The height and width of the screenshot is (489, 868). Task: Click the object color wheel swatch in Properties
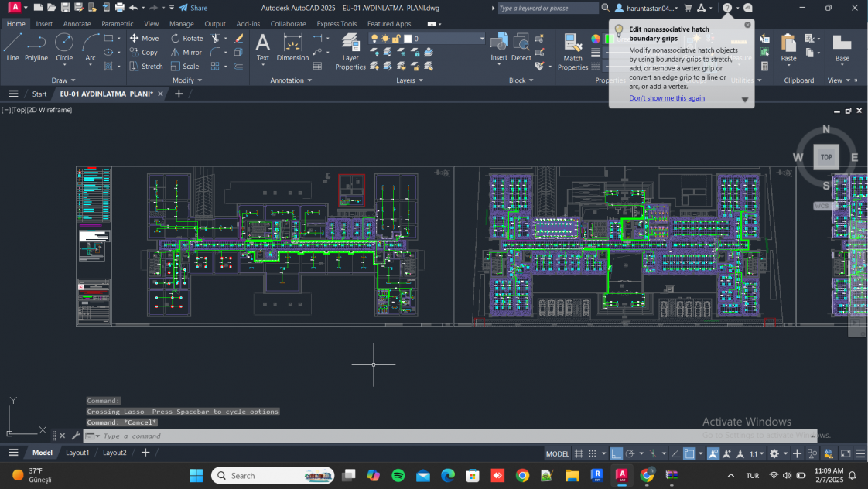pos(596,38)
